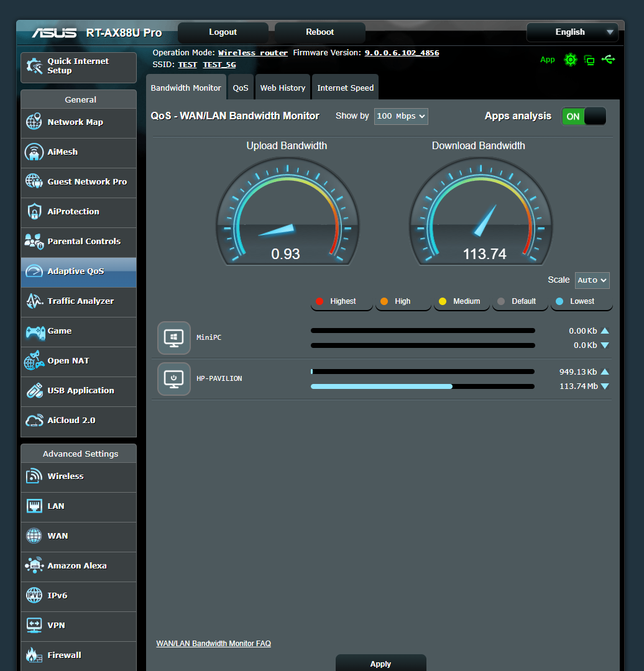This screenshot has height=671, width=644.
Task: Open the English language dropdown
Action: (573, 32)
